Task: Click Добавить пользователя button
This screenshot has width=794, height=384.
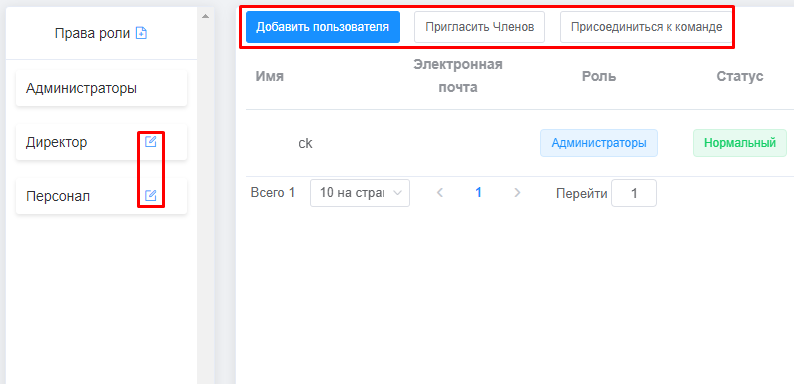Action: click(x=323, y=27)
